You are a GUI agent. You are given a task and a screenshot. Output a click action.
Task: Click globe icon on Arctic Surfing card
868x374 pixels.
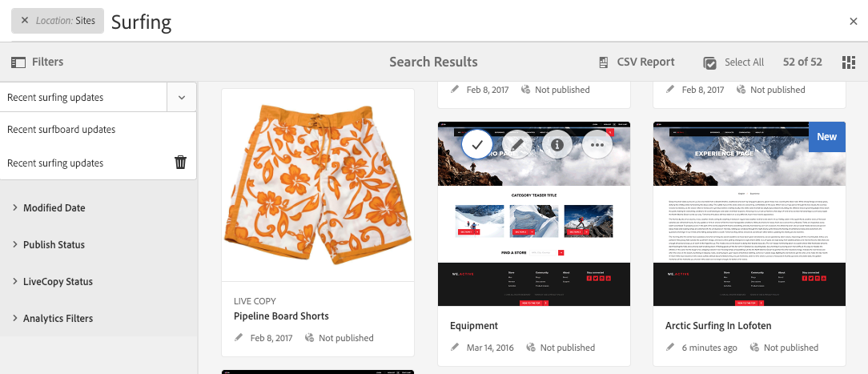tap(754, 348)
